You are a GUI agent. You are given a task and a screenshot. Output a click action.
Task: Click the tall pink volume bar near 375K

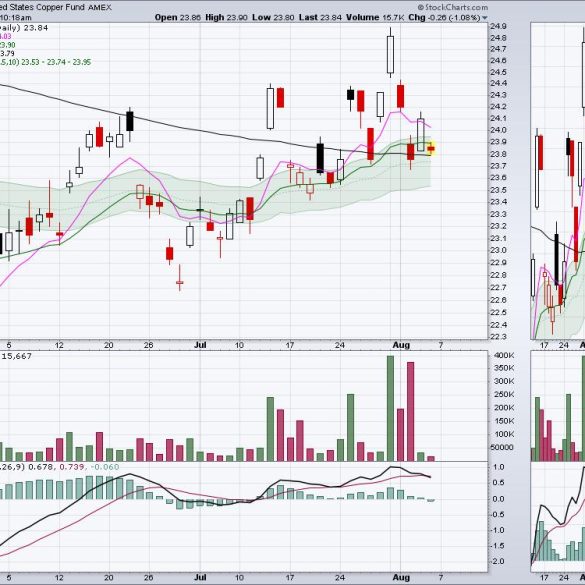pyautogui.click(x=410, y=412)
